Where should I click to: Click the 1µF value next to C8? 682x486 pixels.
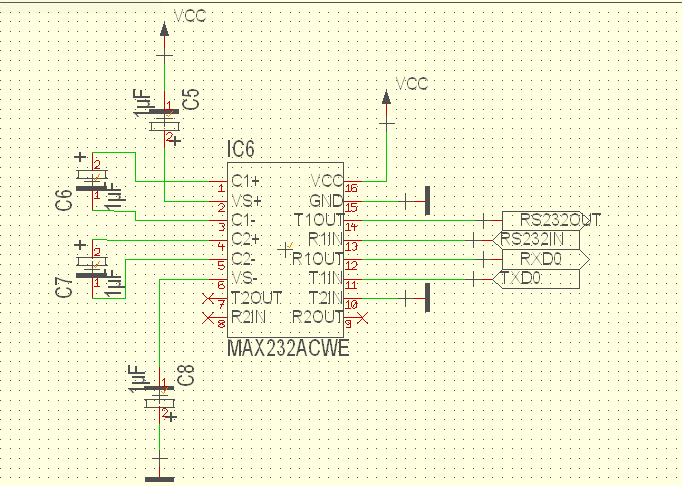point(137,379)
